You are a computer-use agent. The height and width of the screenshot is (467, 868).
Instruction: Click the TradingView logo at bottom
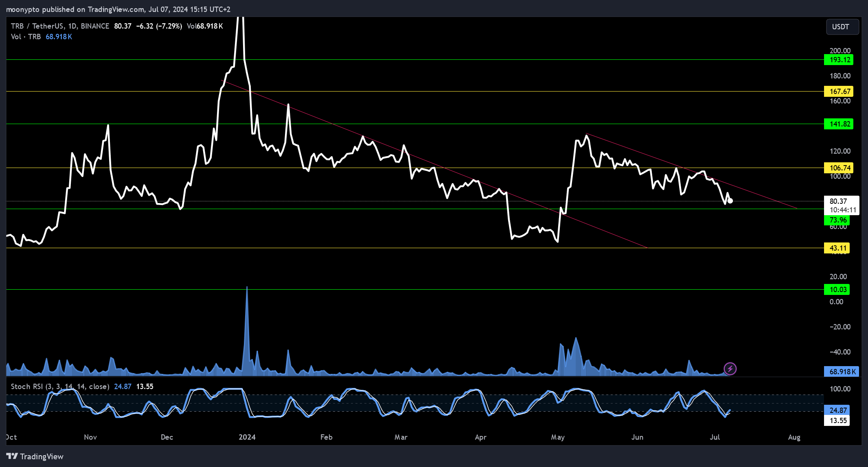pyautogui.click(x=35, y=456)
